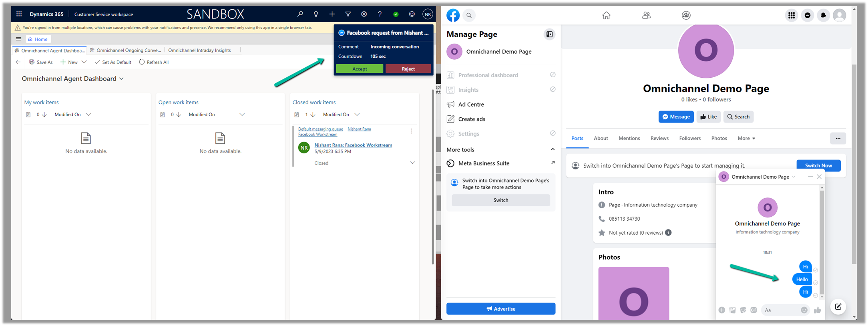
Task: Open Nishant Rana: Facebook Workstream link
Action: pyautogui.click(x=353, y=145)
